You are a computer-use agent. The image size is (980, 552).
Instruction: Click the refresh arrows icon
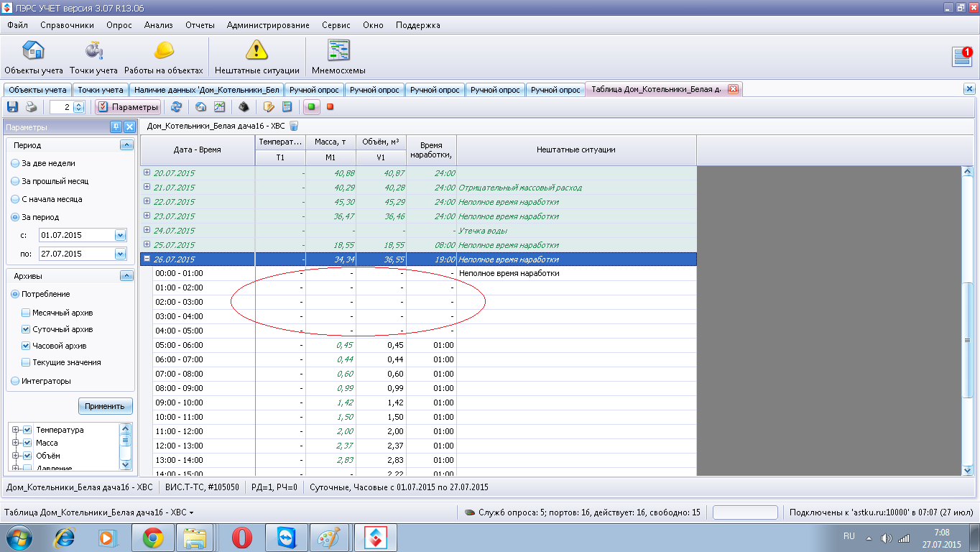tap(176, 107)
